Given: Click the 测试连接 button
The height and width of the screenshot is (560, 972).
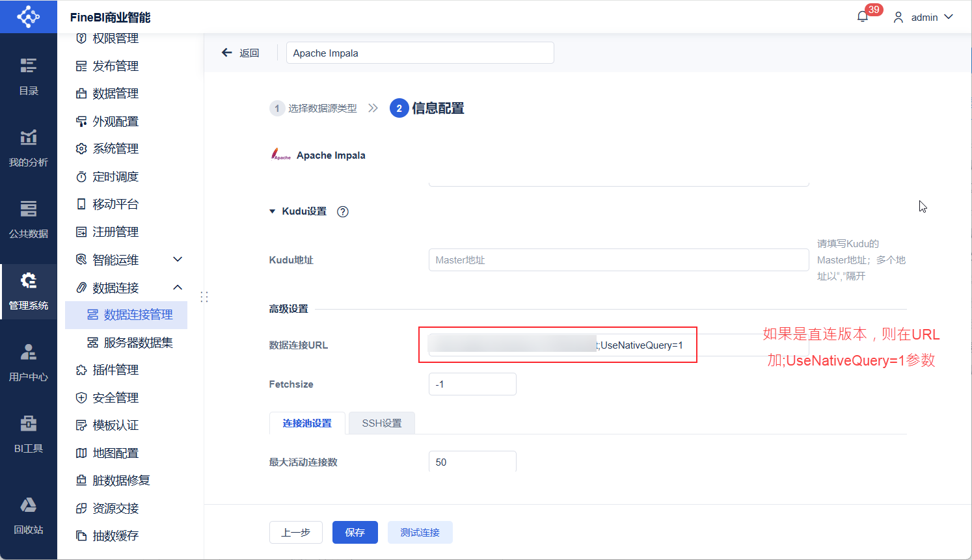Looking at the screenshot, I should 420,533.
